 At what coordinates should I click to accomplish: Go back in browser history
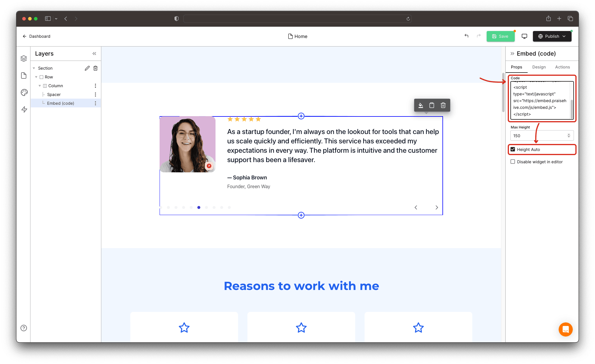click(66, 19)
